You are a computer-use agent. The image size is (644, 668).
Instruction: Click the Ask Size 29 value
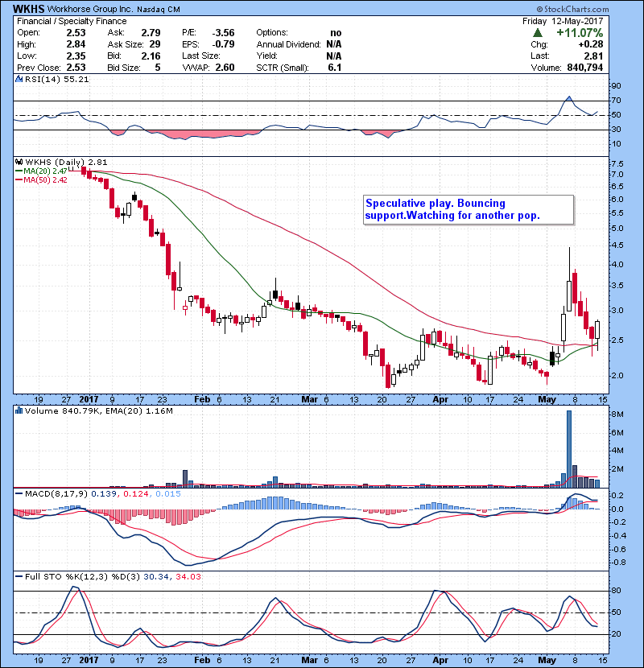coord(155,44)
